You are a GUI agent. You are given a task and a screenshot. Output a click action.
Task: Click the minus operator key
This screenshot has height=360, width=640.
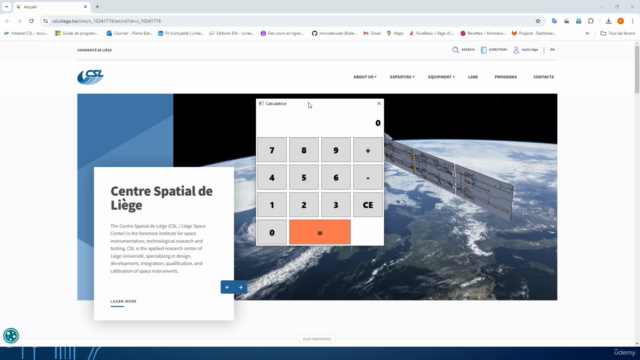pyautogui.click(x=368, y=178)
